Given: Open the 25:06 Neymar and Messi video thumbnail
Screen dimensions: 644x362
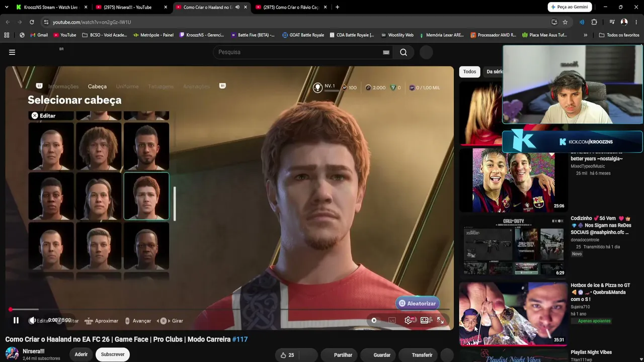Looking at the screenshot, I should 513,180.
